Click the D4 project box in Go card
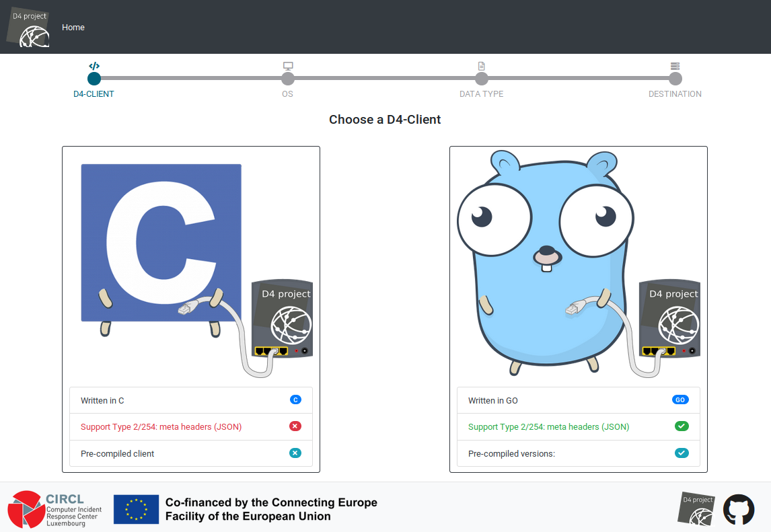Screen dimensions: 771x532 pos(669,319)
